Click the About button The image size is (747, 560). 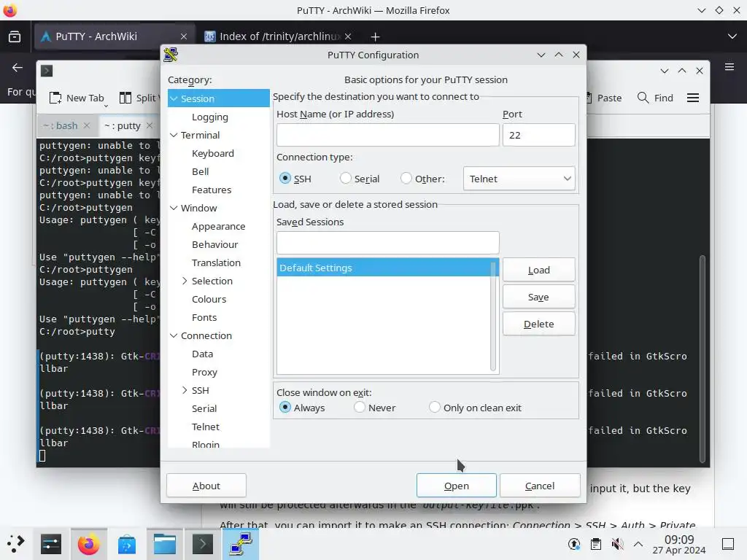tap(206, 486)
